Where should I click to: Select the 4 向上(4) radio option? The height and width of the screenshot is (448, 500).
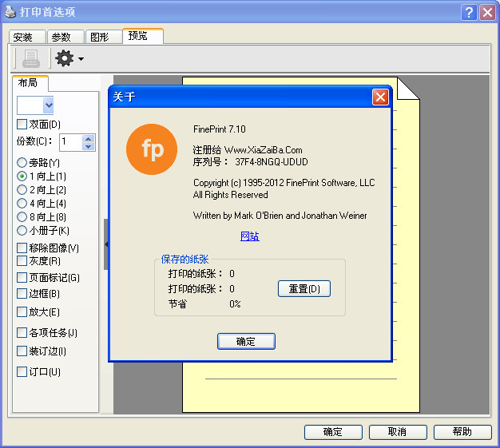pyautogui.click(x=22, y=203)
